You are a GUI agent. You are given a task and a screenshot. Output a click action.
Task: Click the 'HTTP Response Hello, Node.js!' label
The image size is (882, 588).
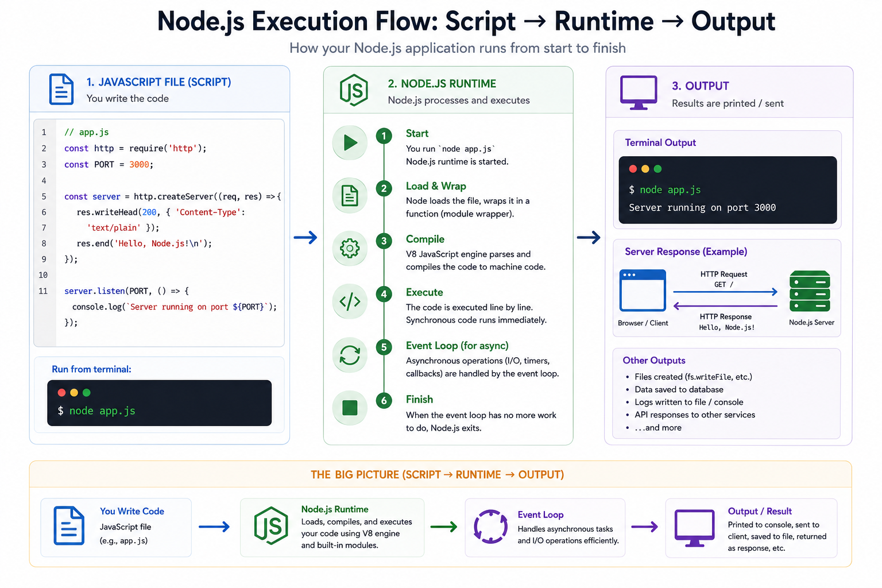(726, 322)
